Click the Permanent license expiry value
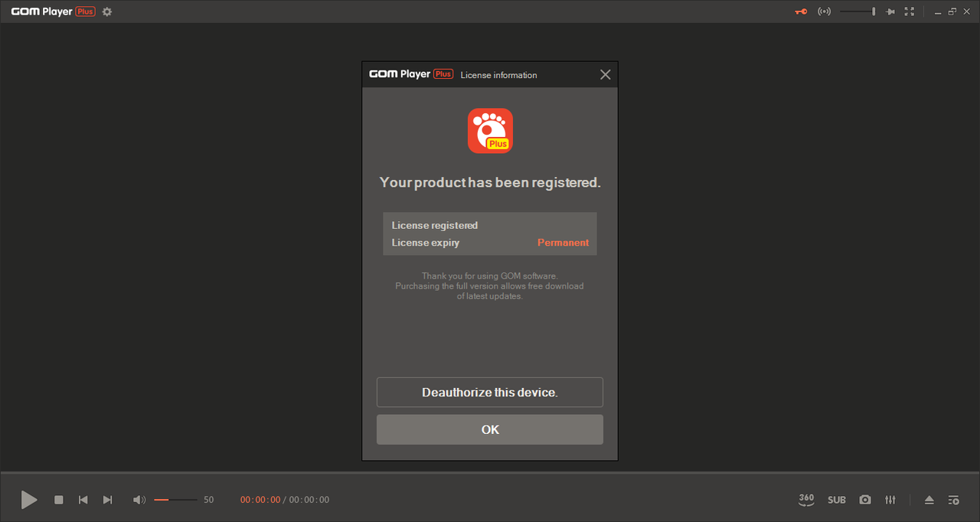 (x=563, y=243)
